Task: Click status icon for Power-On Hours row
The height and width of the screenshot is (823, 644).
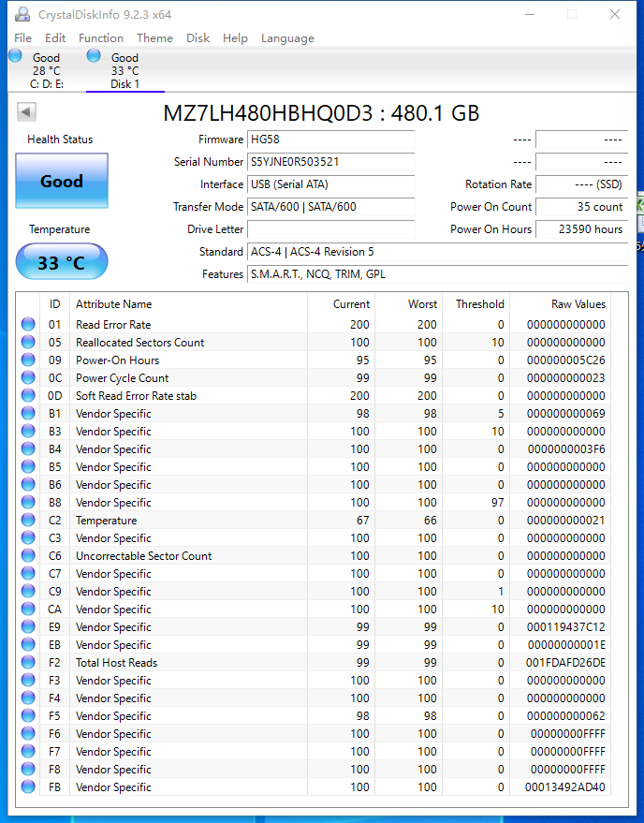Action: [x=28, y=360]
